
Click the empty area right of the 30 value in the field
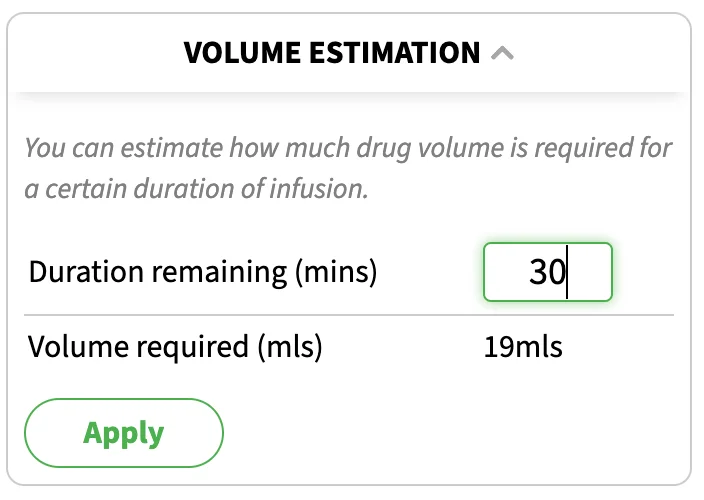pos(589,272)
